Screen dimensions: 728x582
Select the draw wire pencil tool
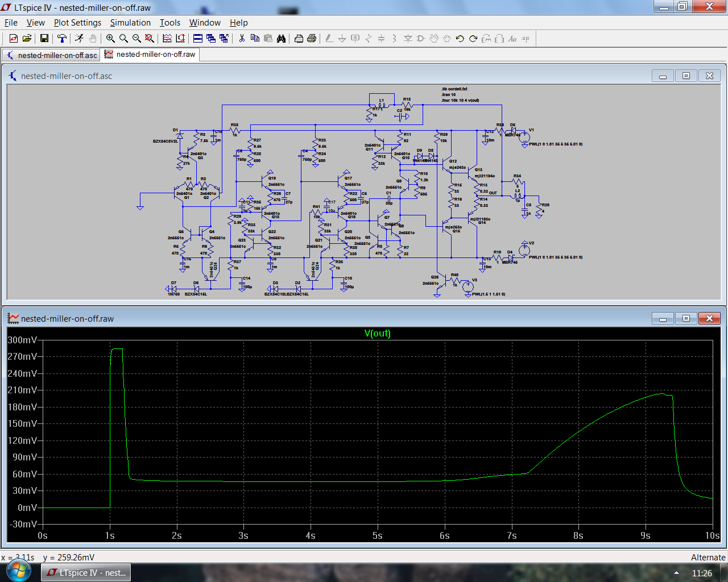tap(329, 39)
